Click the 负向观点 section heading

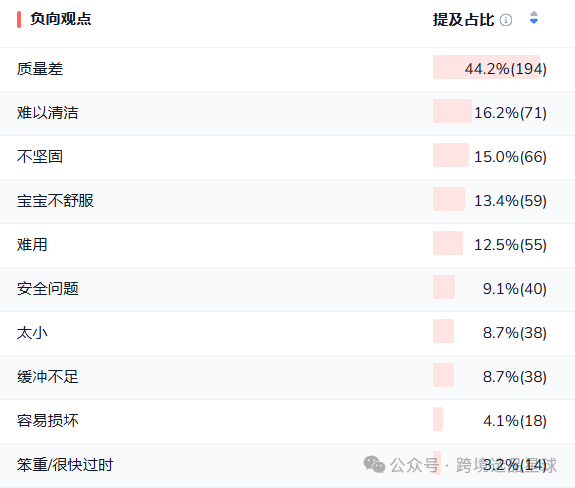point(61,19)
